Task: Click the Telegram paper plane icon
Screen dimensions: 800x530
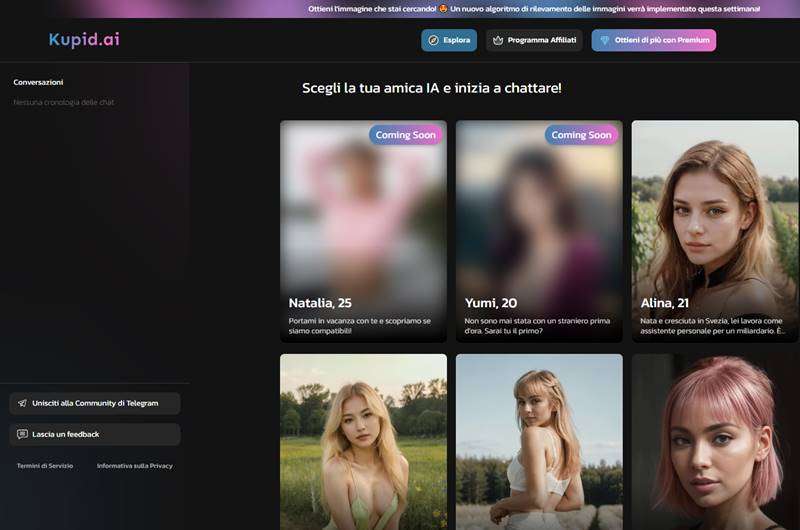Action: pyautogui.click(x=22, y=403)
